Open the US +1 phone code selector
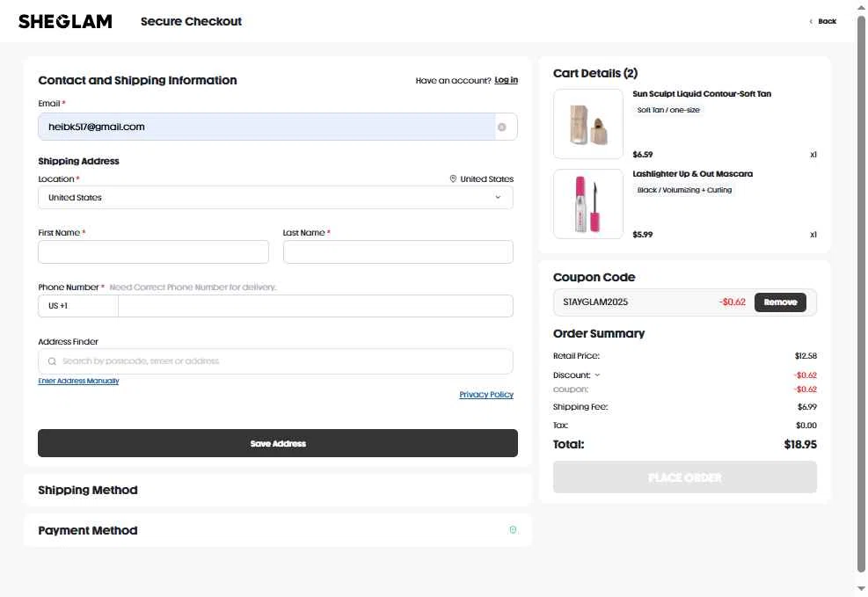Viewport: 868px width, 597px height. point(78,306)
